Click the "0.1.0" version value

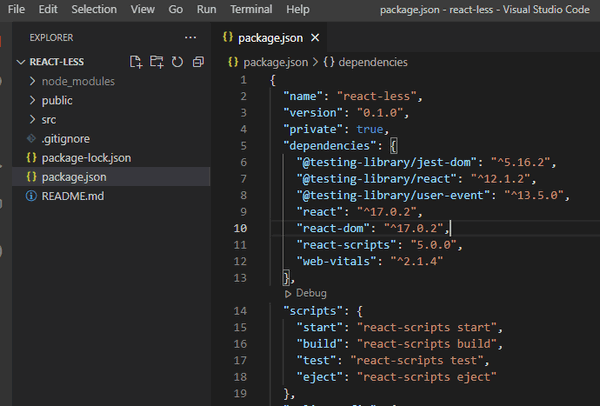point(380,113)
